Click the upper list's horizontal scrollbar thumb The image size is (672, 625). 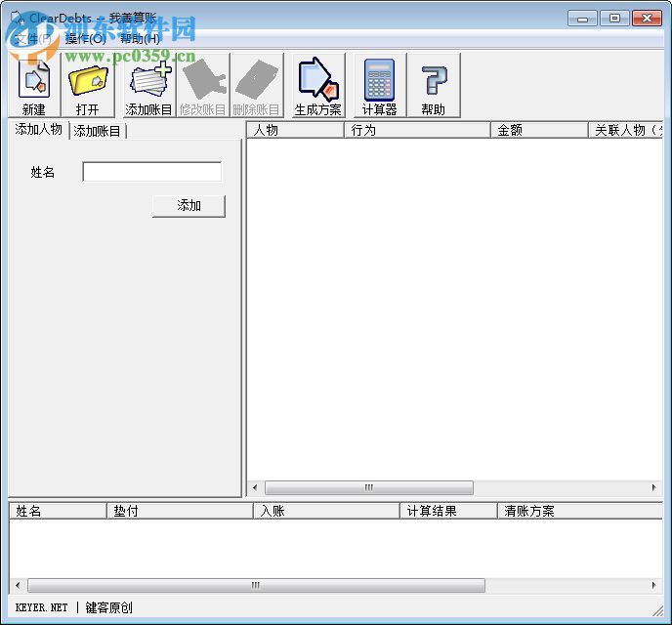pyautogui.click(x=369, y=487)
